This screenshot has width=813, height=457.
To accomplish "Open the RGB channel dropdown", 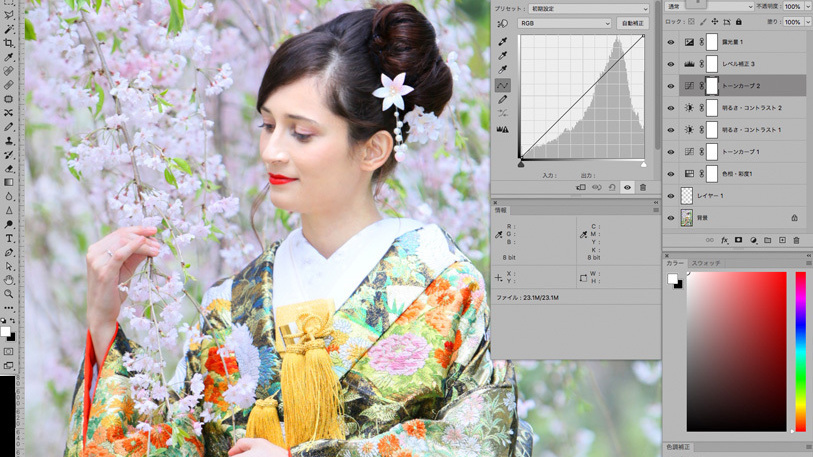I will click(565, 23).
